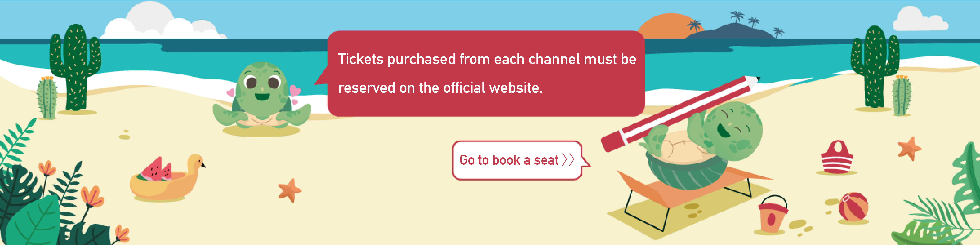Click the red striped beach ball
Screen dimensions: 980x245
pos(853,207)
